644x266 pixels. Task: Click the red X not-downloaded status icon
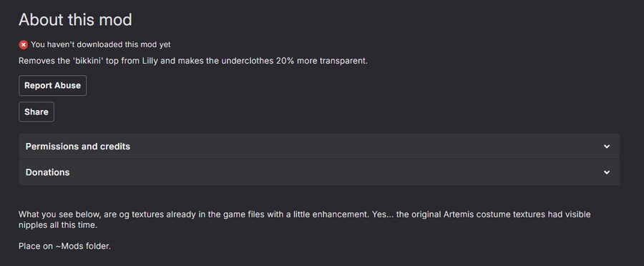click(24, 45)
